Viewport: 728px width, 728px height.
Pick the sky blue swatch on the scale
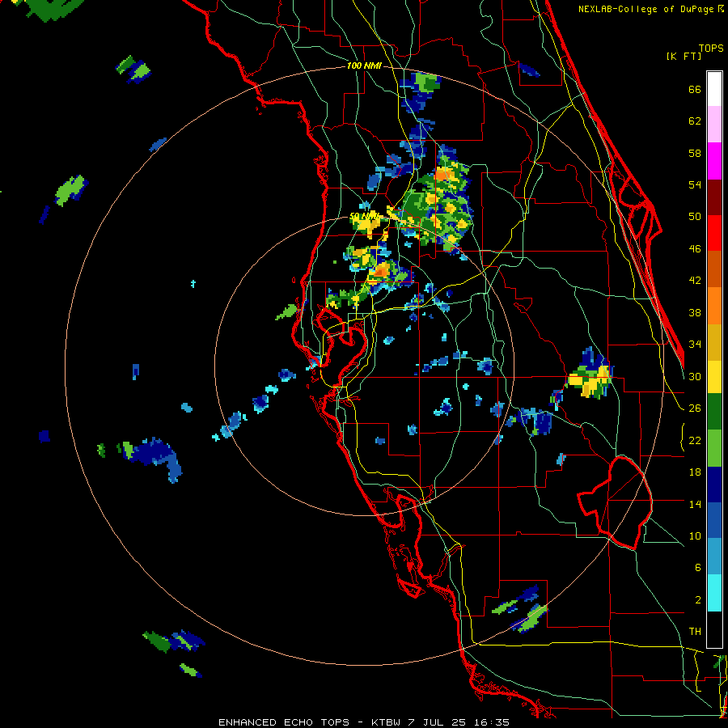(x=714, y=557)
